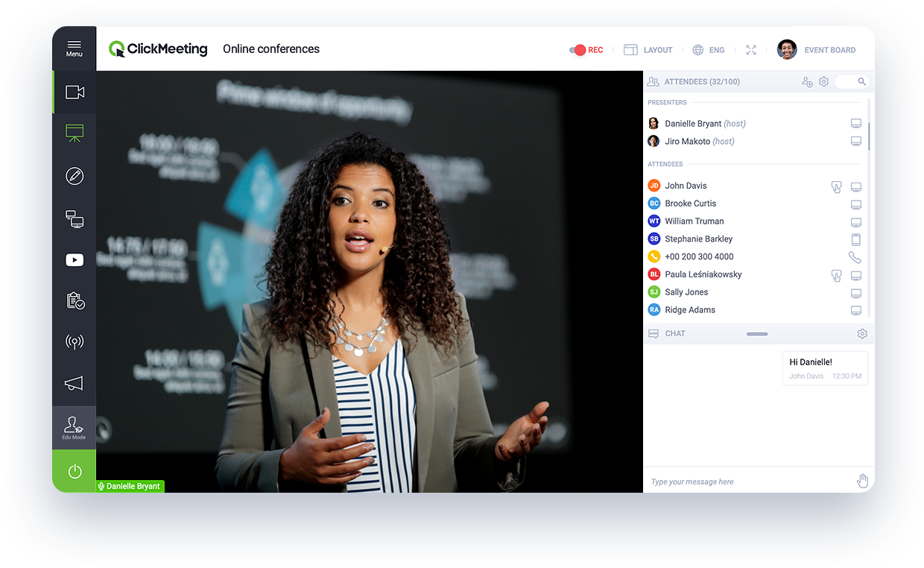Image resolution: width=924 pixels, height=568 pixels.
Task: Open the hamburger Menu at top left
Action: click(x=74, y=48)
